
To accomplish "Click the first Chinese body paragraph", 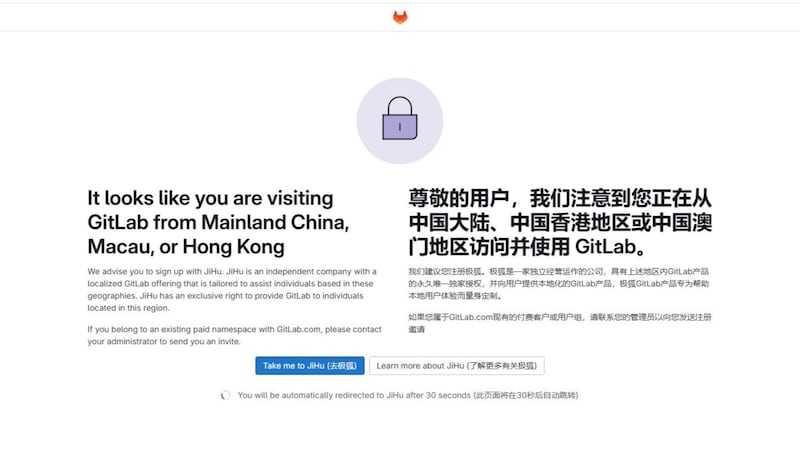I will pos(559,284).
